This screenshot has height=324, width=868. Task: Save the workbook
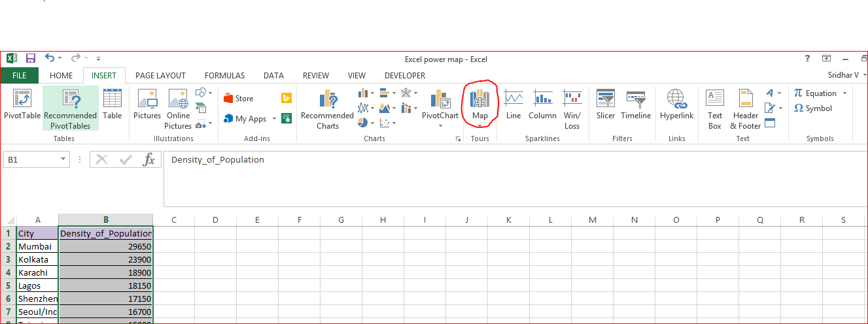pyautogui.click(x=31, y=59)
